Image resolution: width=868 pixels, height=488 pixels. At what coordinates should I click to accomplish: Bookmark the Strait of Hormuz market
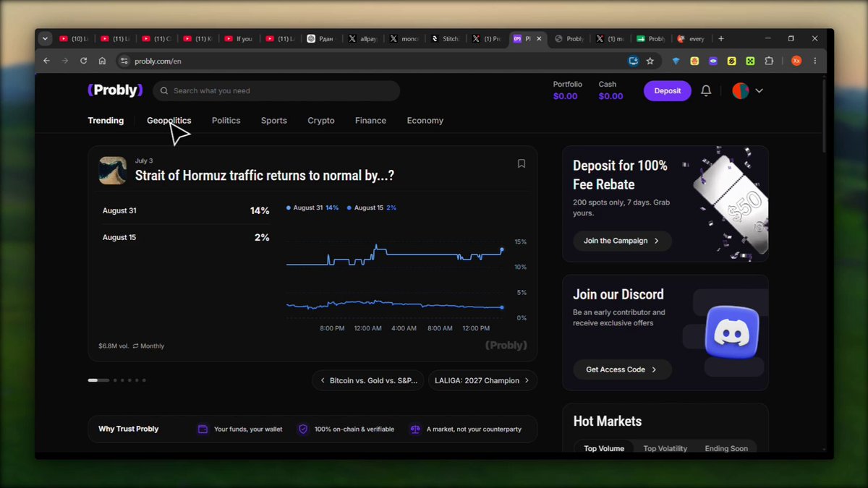[x=522, y=163]
